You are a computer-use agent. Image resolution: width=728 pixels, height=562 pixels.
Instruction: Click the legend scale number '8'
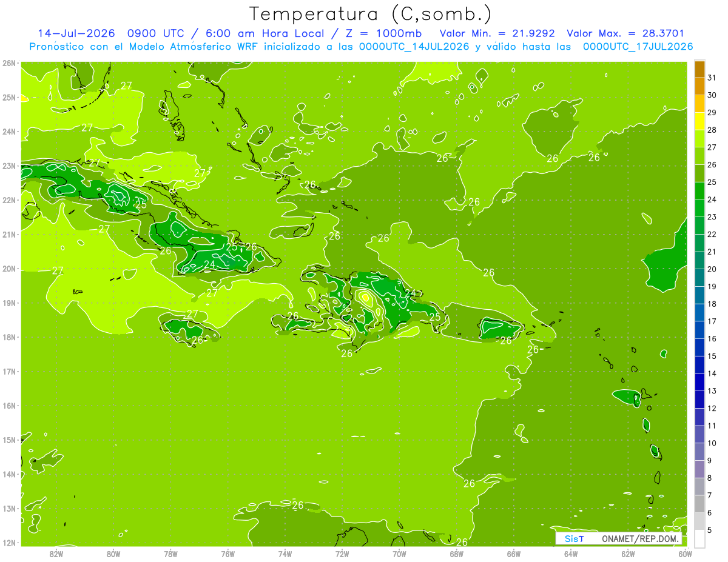coord(710,478)
